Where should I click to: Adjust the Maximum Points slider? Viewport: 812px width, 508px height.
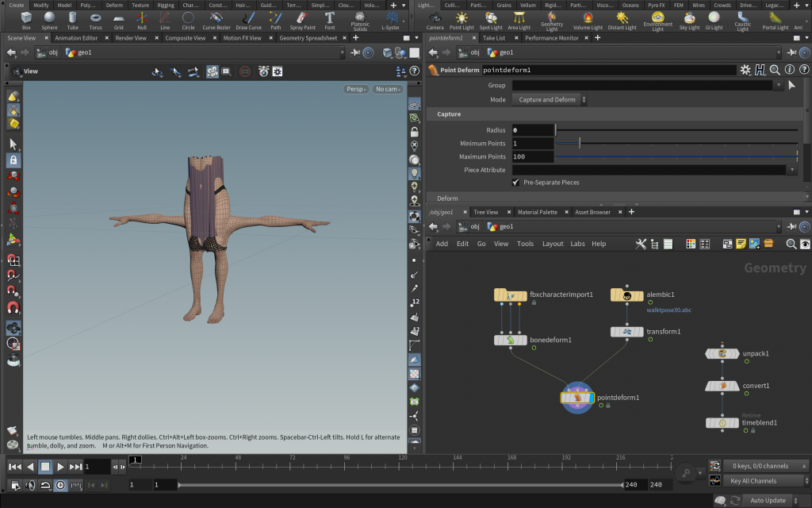click(x=676, y=156)
